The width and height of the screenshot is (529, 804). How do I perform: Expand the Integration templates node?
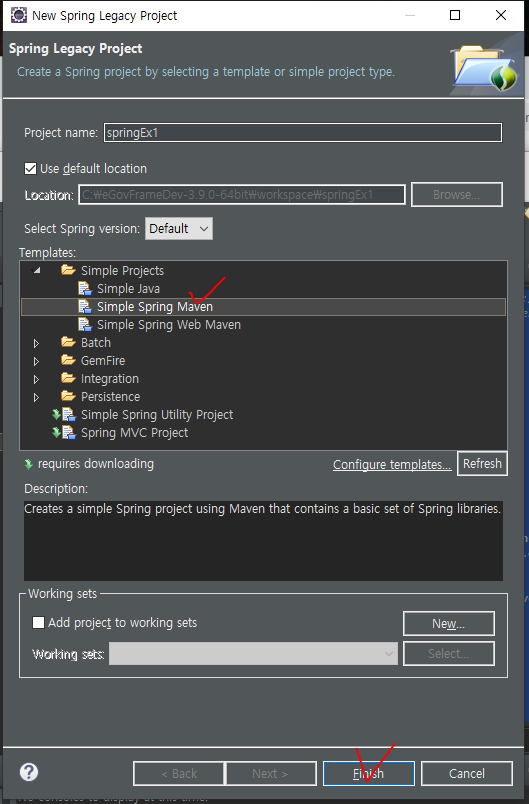pos(36,378)
